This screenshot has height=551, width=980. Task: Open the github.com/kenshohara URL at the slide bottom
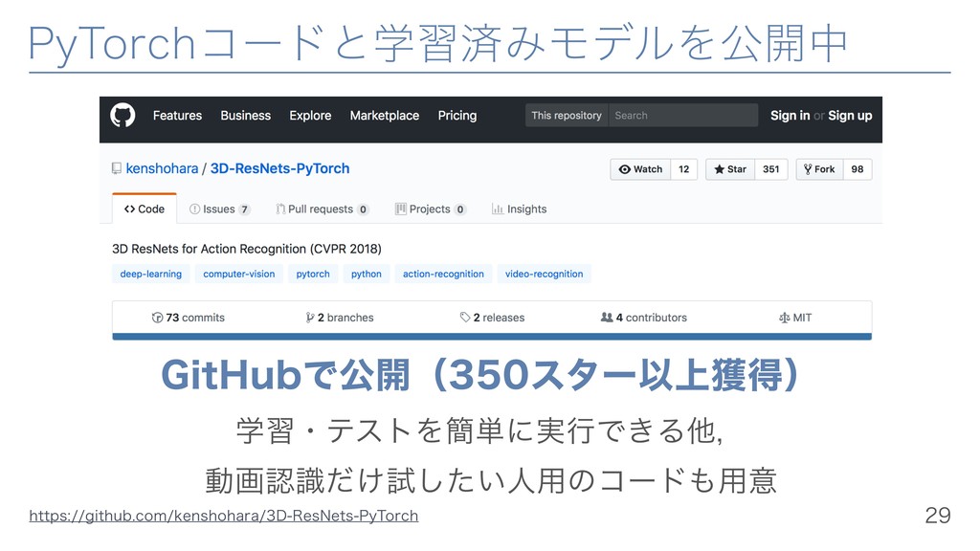[x=224, y=516]
